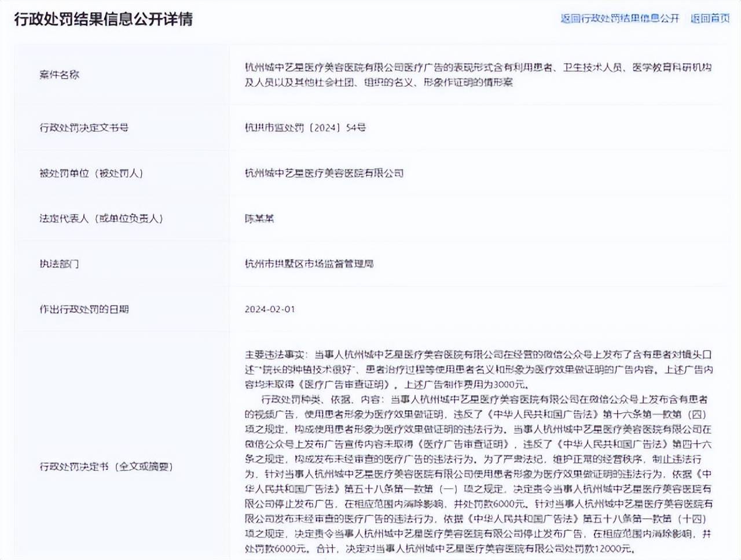Image resolution: width=741 pixels, height=560 pixels.
Task: Select the 作出行政处罚的日期 label
Action: 84,309
